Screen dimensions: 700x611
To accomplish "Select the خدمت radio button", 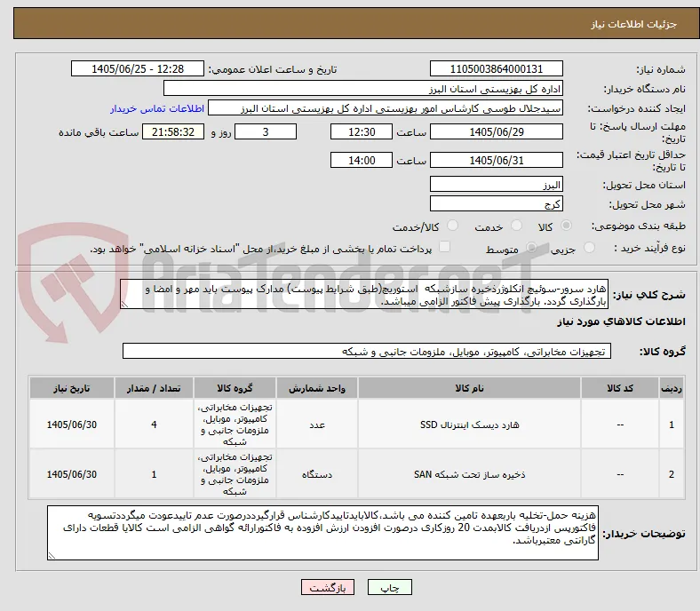I will [516, 226].
